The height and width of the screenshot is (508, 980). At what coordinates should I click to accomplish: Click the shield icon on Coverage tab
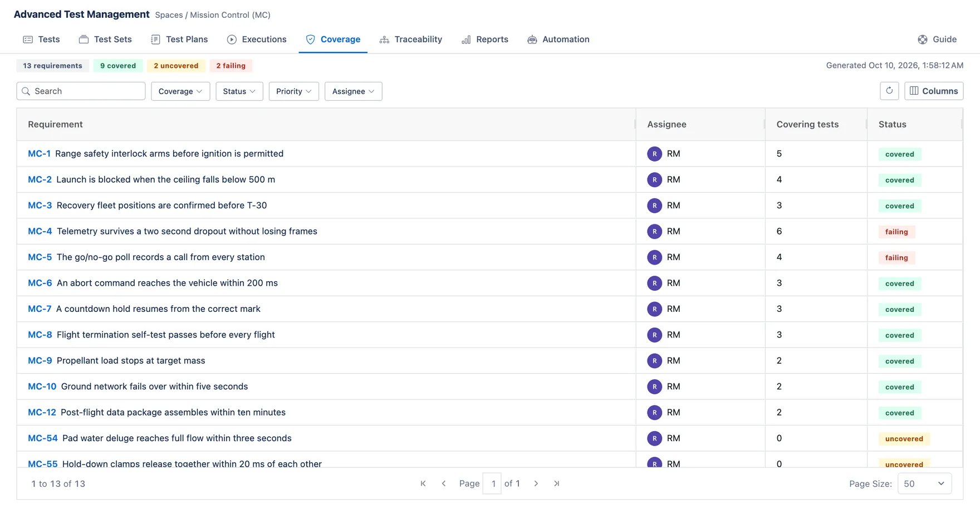[x=311, y=40]
